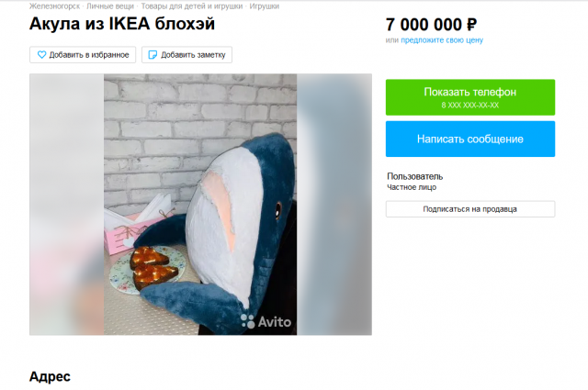Viewport: 588px width, 390px height.
Task: Open the Железногорск breadcrumb
Action: click(x=55, y=6)
